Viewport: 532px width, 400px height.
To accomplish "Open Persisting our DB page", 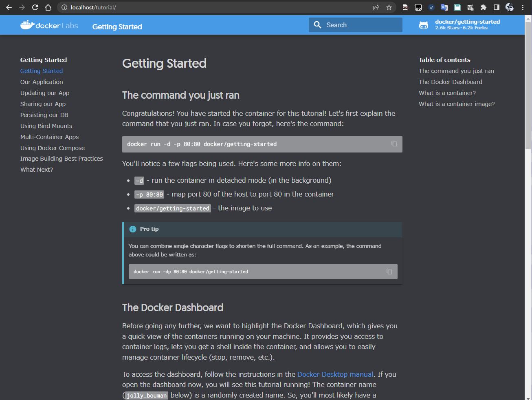I will coord(44,115).
